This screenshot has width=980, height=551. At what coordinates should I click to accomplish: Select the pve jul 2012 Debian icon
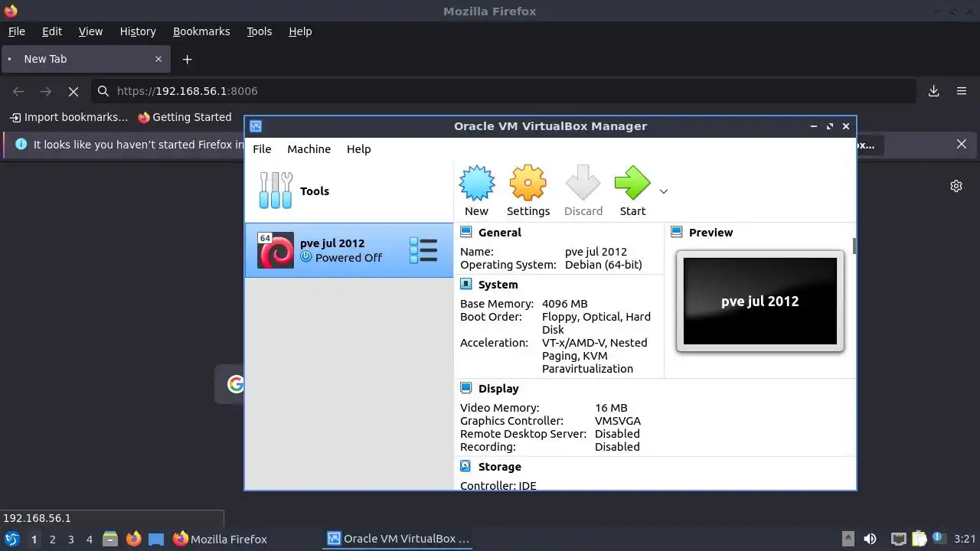coord(276,250)
